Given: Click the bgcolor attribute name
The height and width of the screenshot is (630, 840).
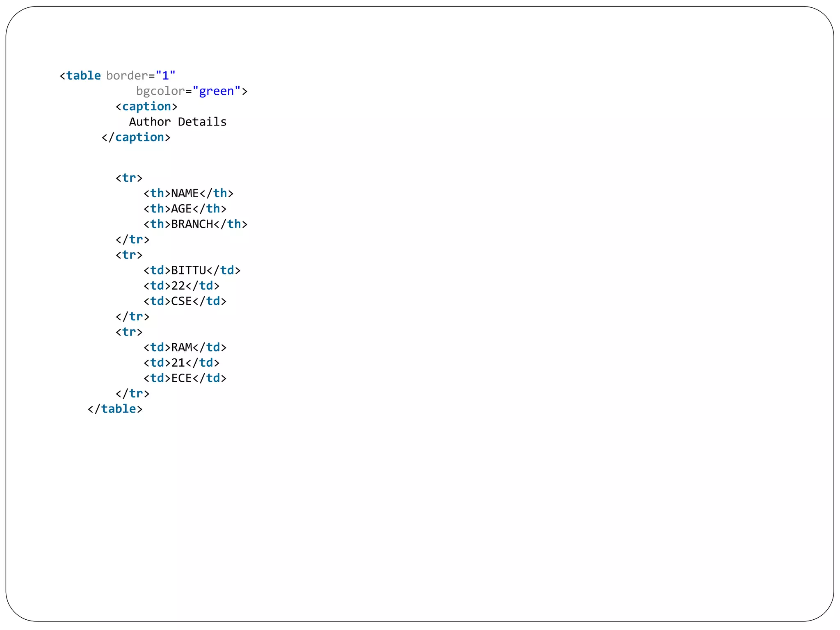Looking at the screenshot, I should (160, 91).
